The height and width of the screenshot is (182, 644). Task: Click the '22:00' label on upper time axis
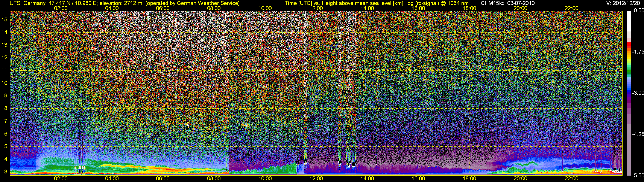click(x=571, y=8)
